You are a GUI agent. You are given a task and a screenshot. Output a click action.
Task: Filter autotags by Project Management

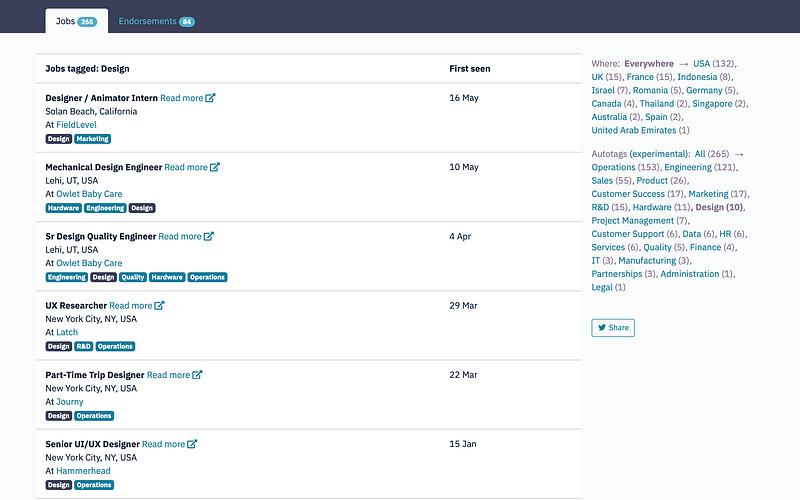click(633, 220)
